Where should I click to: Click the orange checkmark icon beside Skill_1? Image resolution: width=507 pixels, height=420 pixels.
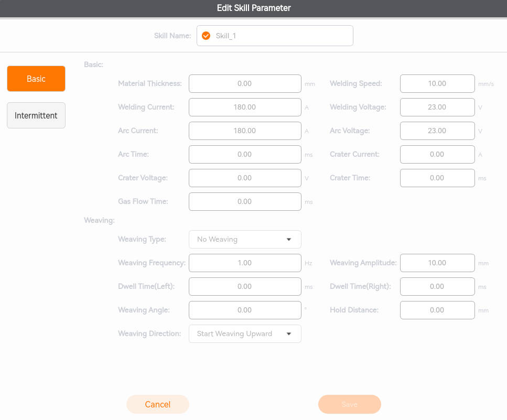(x=206, y=36)
